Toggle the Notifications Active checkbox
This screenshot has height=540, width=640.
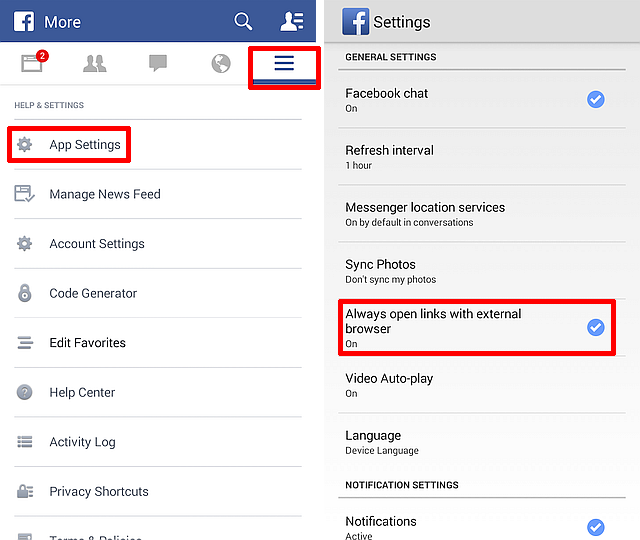click(596, 527)
